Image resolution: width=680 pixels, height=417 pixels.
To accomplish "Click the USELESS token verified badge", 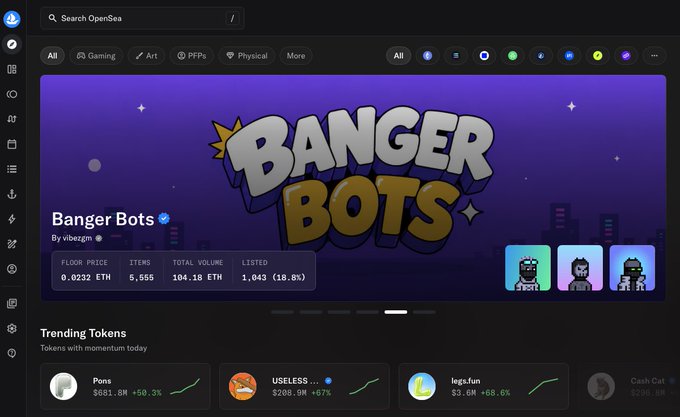I will tap(328, 381).
